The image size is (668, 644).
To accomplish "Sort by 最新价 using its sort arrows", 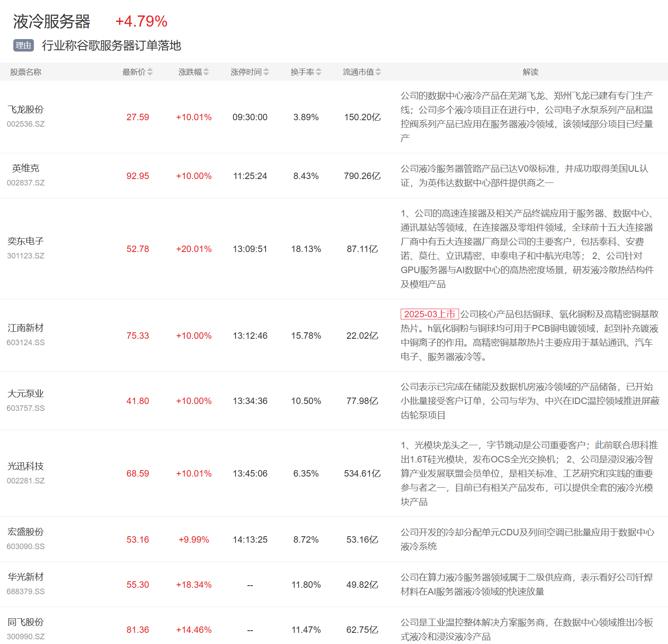I will tap(150, 72).
